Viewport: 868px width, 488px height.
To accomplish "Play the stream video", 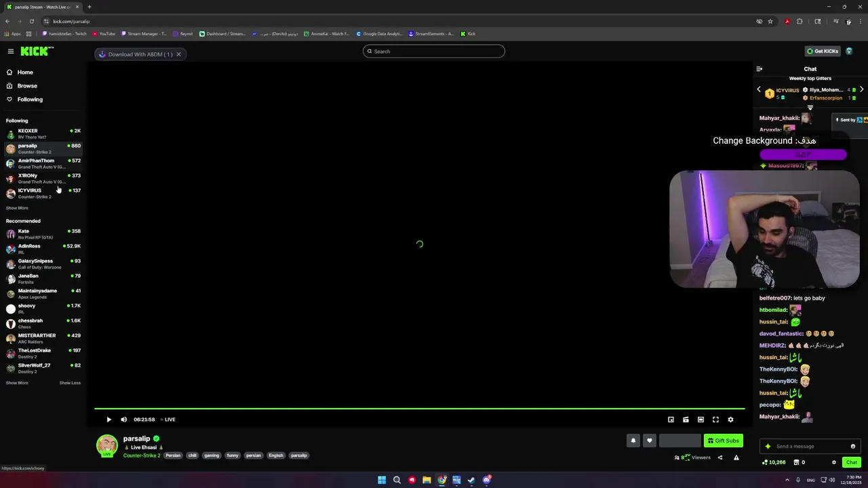I will tap(108, 420).
